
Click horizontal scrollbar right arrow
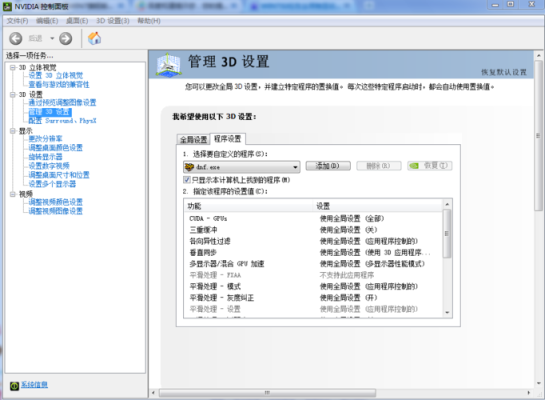click(x=529, y=393)
